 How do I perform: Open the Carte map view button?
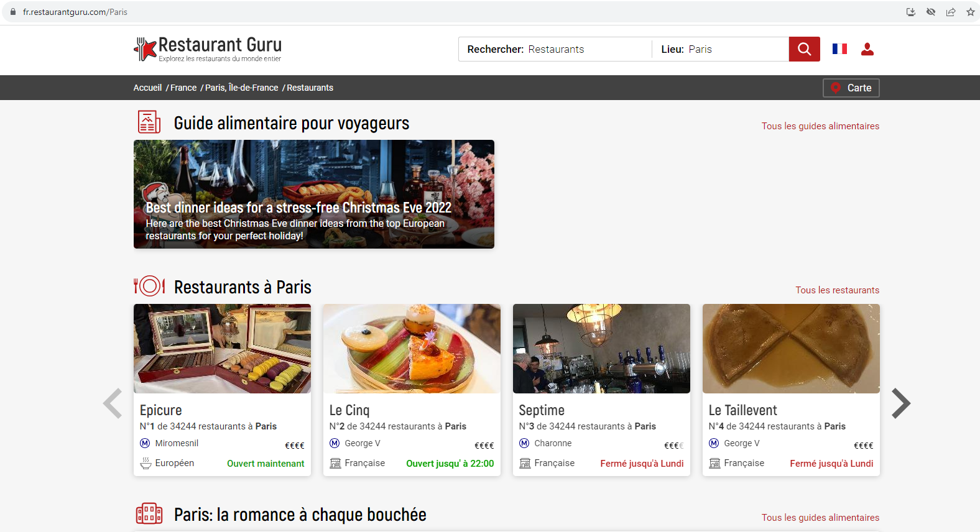pyautogui.click(x=851, y=88)
